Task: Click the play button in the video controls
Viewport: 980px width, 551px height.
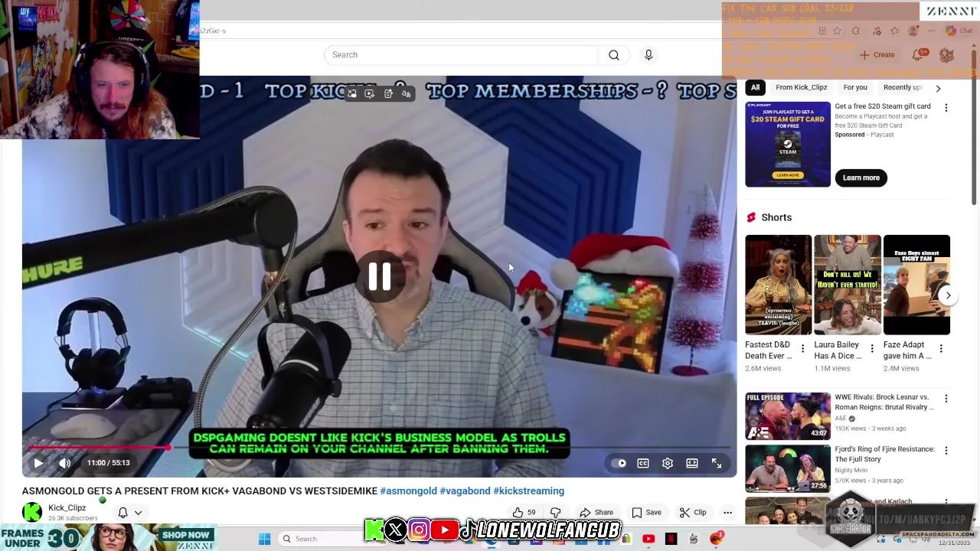Action: point(38,463)
